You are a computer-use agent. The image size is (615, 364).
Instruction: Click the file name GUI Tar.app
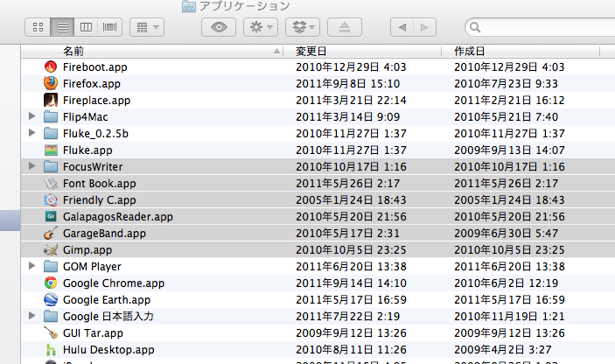[x=93, y=333]
